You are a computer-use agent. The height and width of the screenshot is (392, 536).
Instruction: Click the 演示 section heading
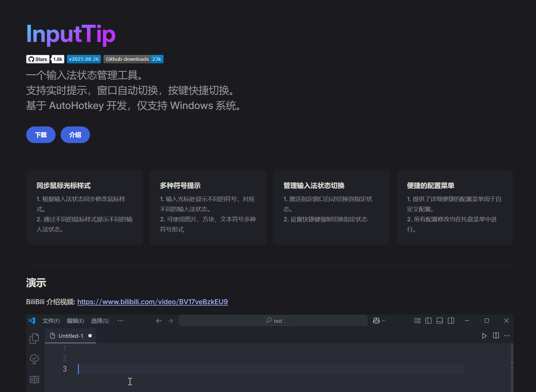point(36,283)
